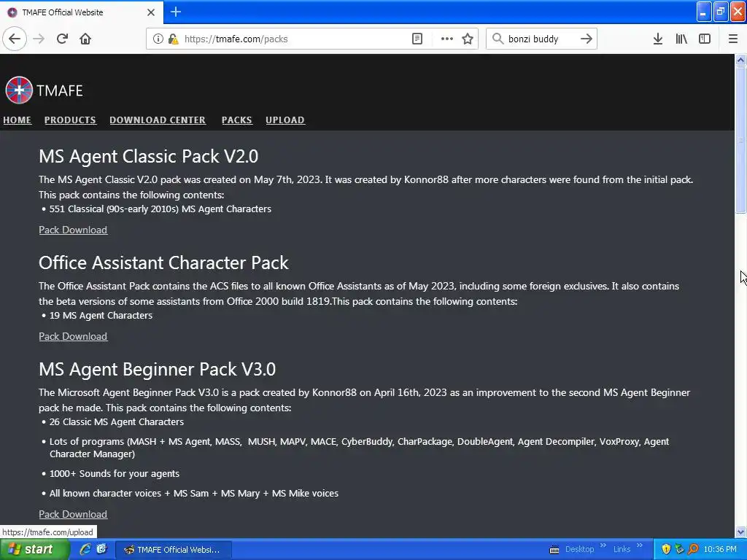This screenshot has height=560, width=747.
Task: Open a new tab with the plus icon
Action: [x=176, y=12]
